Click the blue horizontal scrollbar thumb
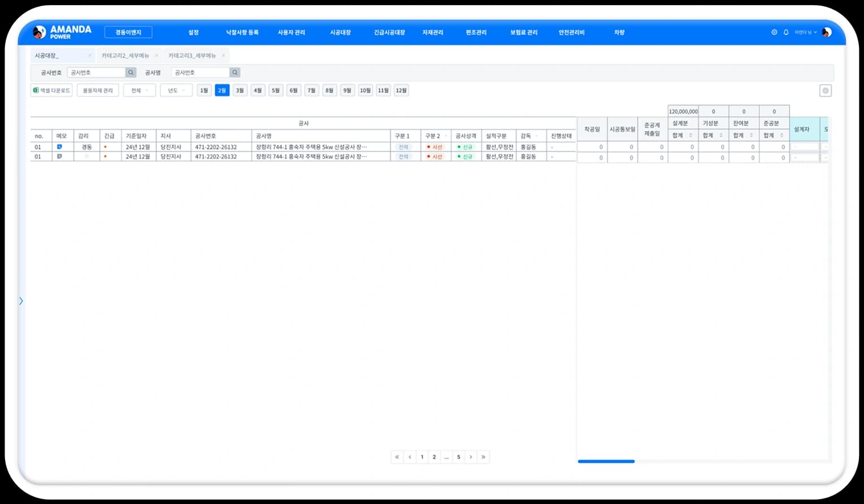Image resolution: width=864 pixels, height=504 pixels. 606,462
